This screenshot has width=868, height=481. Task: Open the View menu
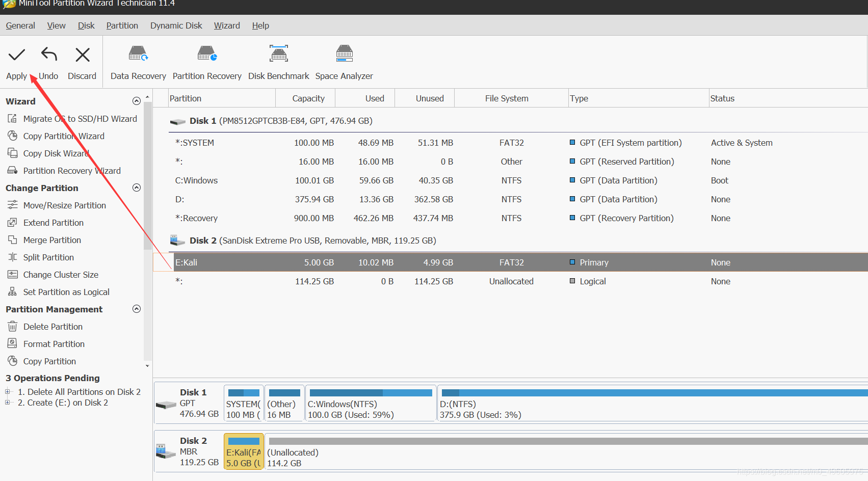[x=56, y=25]
